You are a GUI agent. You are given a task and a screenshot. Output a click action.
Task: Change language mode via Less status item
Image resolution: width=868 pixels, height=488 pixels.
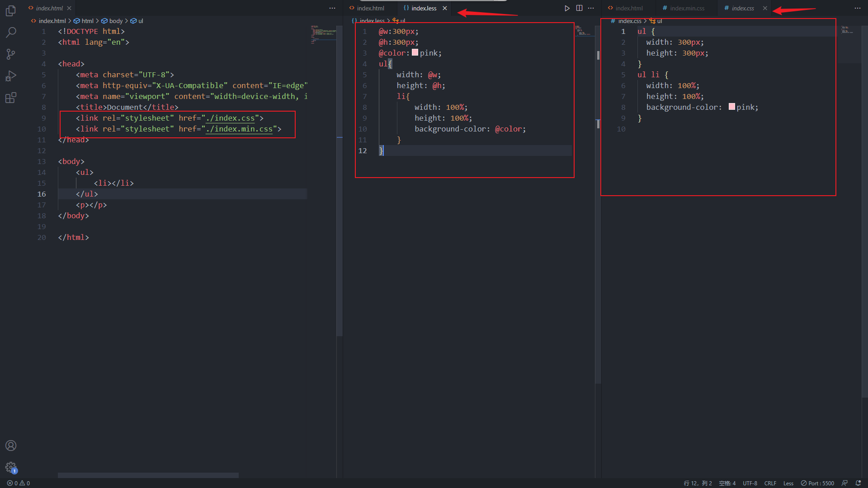coord(788,483)
